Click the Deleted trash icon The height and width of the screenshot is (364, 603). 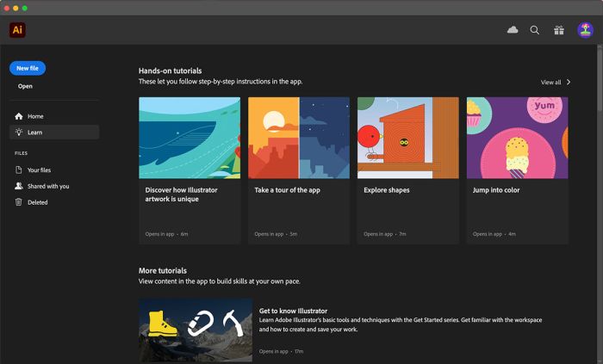[19, 202]
